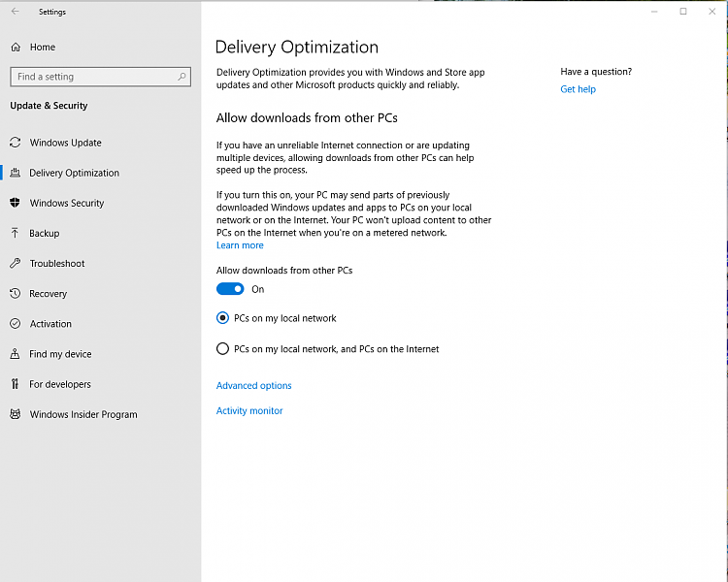Screen dimensions: 728x582
Task: Click the search magnifier icon
Action: click(182, 77)
